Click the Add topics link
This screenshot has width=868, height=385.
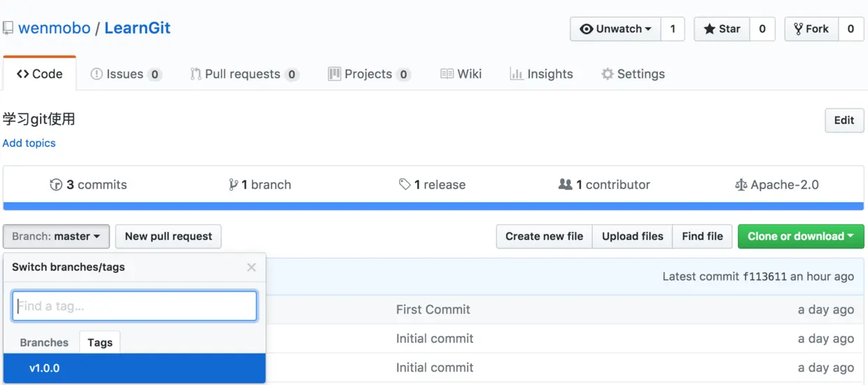[x=29, y=143]
